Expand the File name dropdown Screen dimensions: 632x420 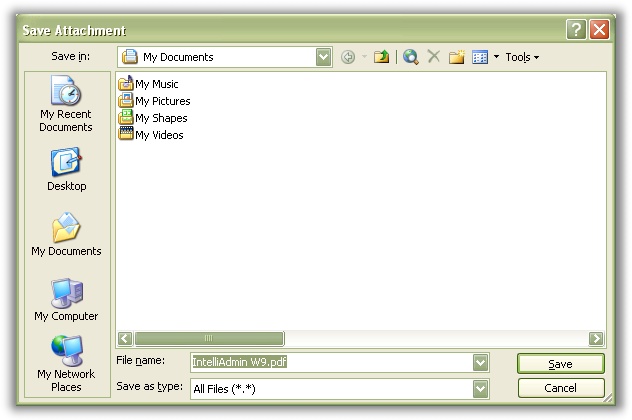pyautogui.click(x=480, y=362)
